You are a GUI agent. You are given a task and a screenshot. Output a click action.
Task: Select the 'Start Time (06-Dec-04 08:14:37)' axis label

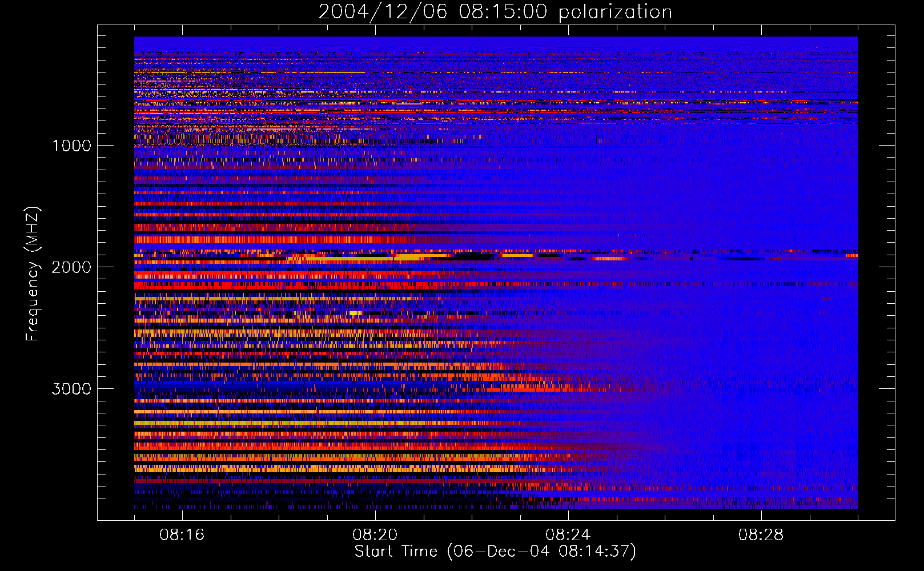click(495, 552)
